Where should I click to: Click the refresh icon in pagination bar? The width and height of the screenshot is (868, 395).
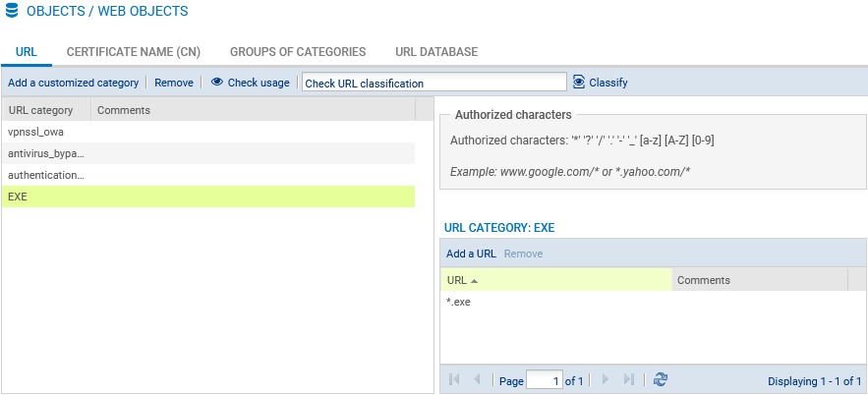(x=661, y=379)
